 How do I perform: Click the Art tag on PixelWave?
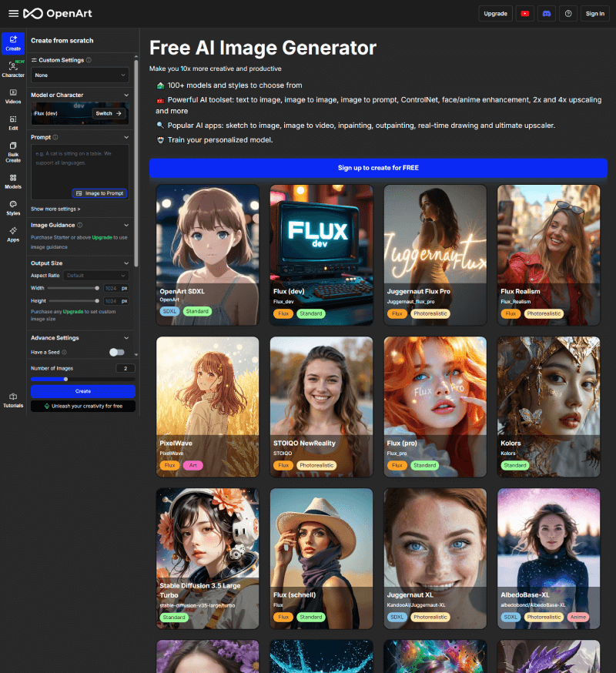point(193,465)
